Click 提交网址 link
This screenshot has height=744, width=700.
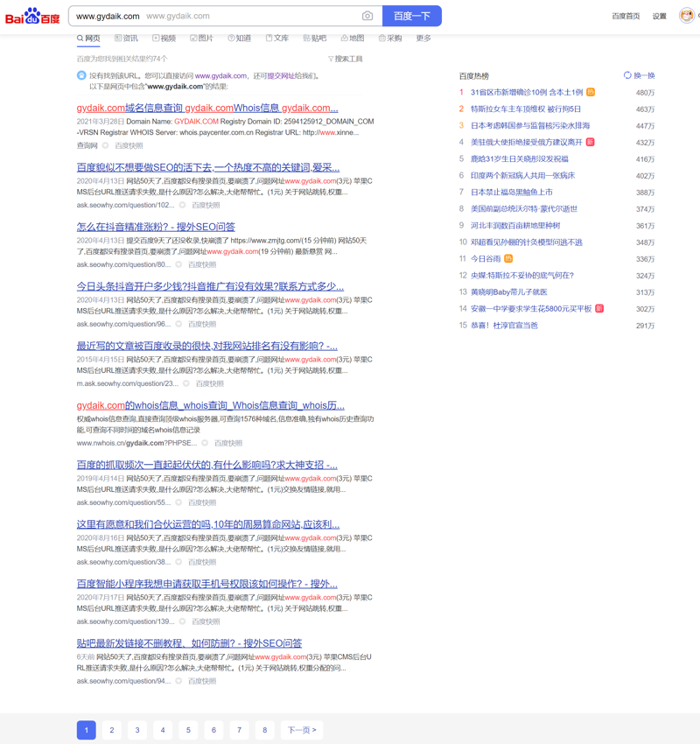(x=281, y=75)
